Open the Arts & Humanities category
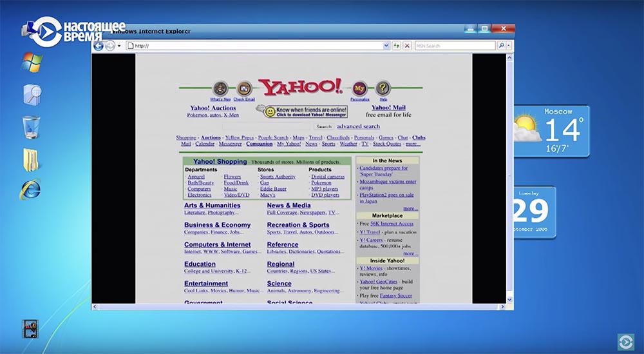The width and height of the screenshot is (644, 354). 213,205
